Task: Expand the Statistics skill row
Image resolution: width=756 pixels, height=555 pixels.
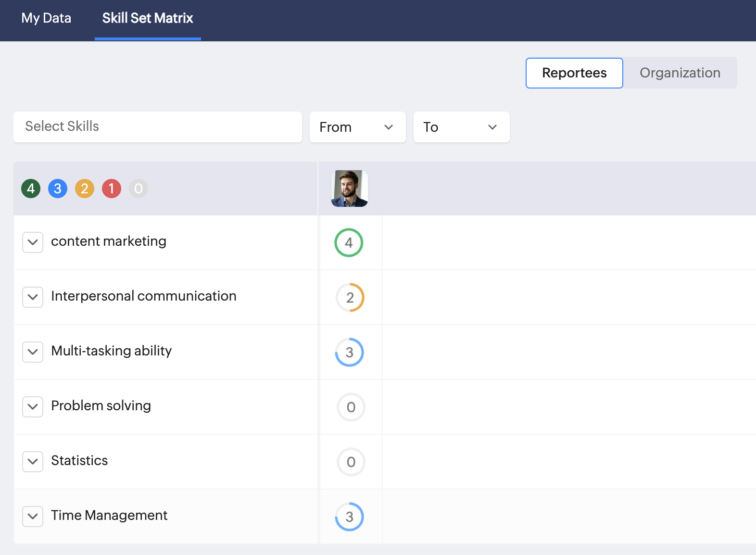Action: coord(33,462)
